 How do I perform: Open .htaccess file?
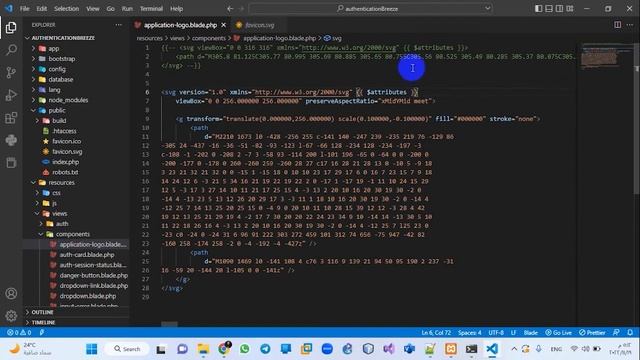pyautogui.click(x=64, y=131)
